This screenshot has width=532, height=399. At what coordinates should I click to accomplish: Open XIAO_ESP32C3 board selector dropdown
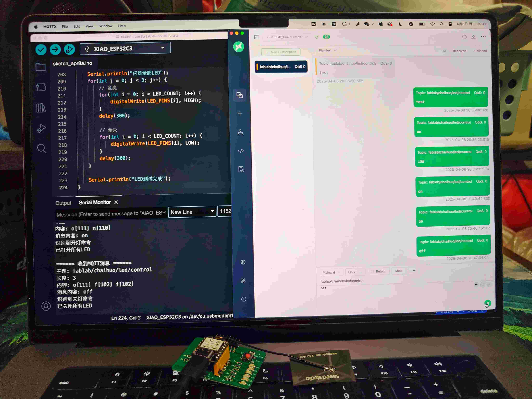pos(125,48)
